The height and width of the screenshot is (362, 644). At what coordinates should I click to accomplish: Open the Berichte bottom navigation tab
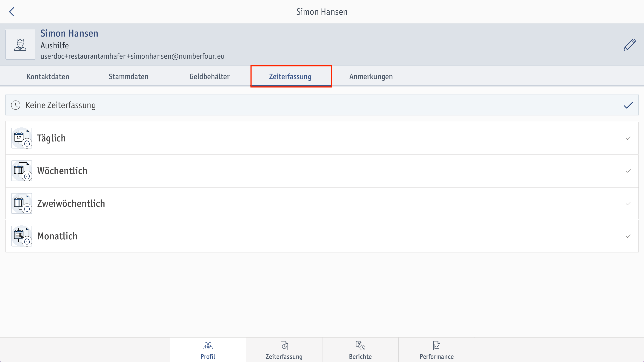360,350
